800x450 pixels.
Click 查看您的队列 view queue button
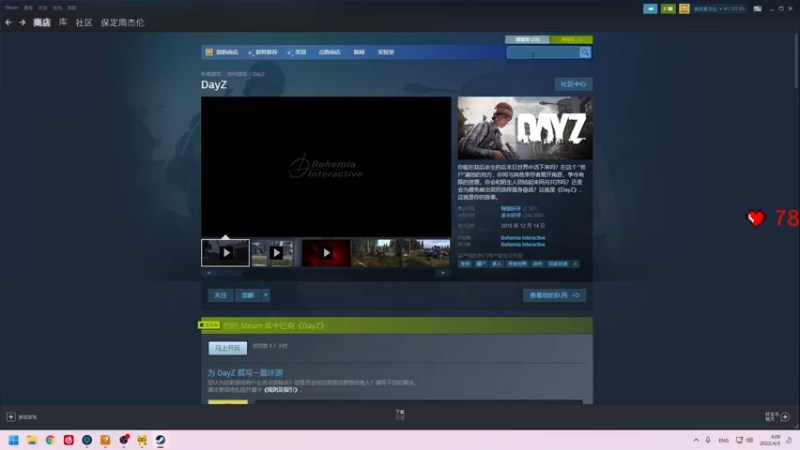click(x=554, y=295)
